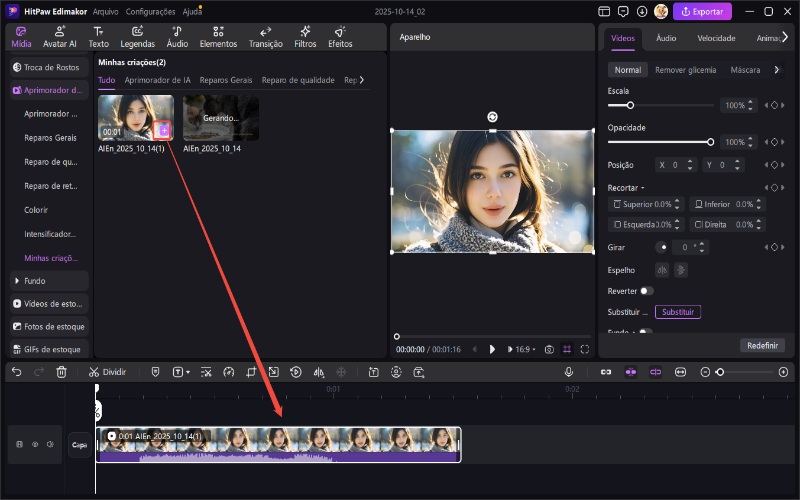
Task: Add AIEn_2025_10_14(1) clip to timeline with plus button
Action: pyautogui.click(x=163, y=131)
